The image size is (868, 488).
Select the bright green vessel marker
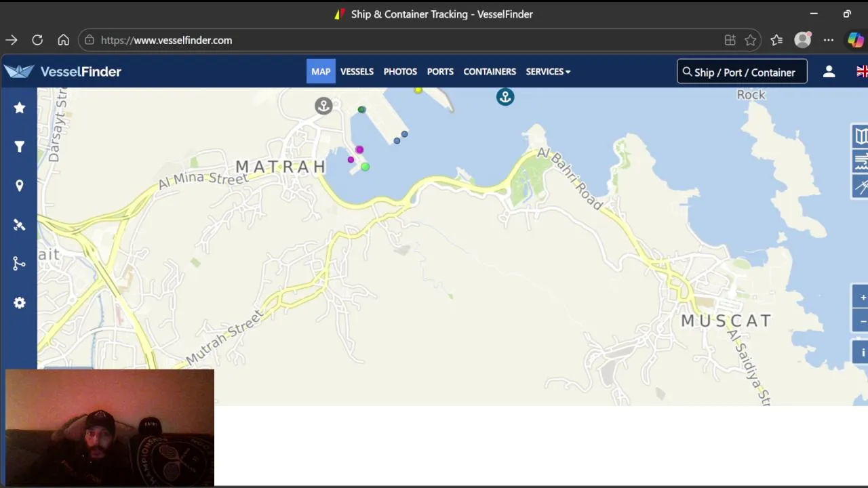pos(365,167)
